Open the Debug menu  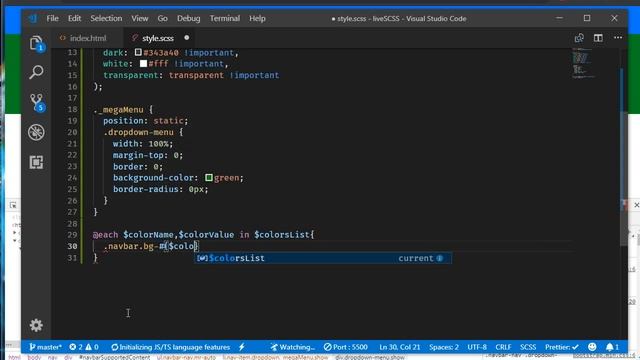189,18
